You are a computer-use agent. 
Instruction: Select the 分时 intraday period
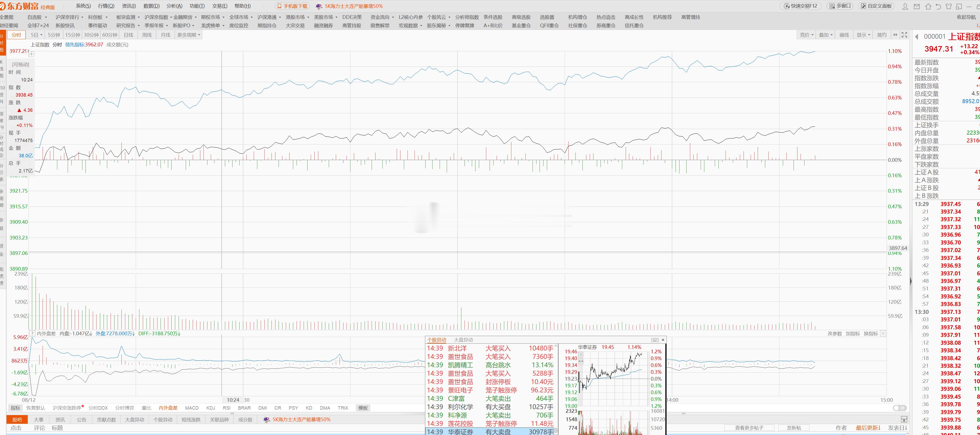pyautogui.click(x=16, y=35)
